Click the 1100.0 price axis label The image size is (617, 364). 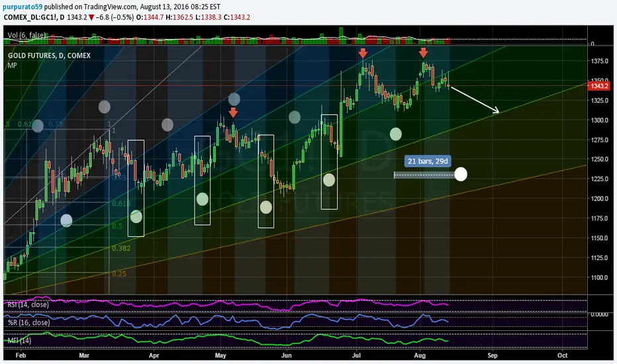pyautogui.click(x=599, y=277)
